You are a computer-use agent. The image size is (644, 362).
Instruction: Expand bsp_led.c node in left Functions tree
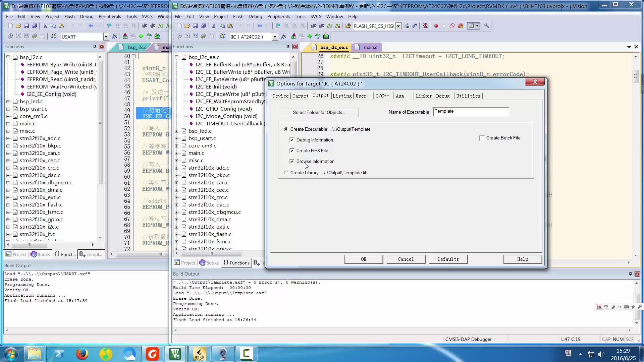(8, 102)
